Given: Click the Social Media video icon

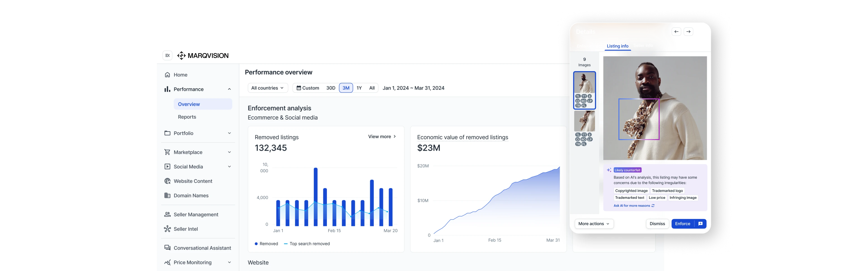Looking at the screenshot, I should coord(167,166).
